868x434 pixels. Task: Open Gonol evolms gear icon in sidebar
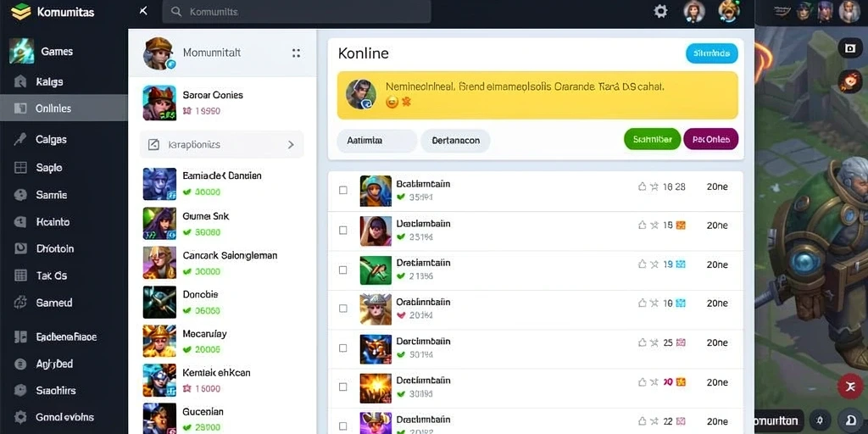pyautogui.click(x=20, y=417)
